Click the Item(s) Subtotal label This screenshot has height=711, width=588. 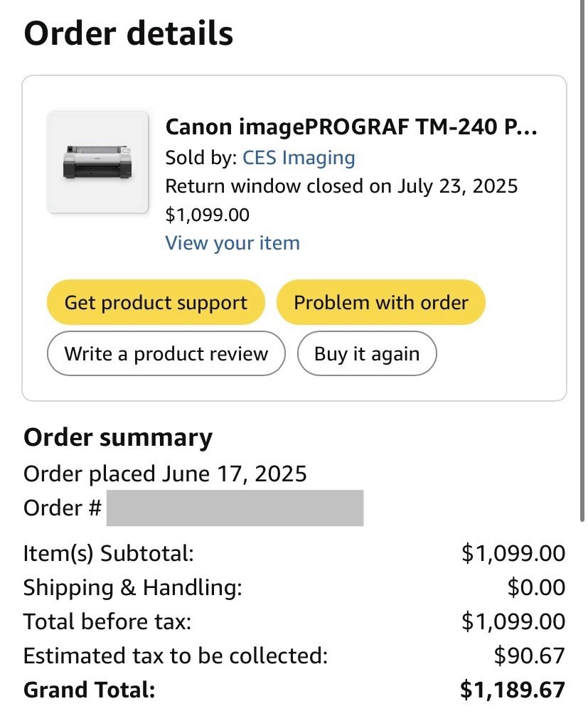point(108,553)
